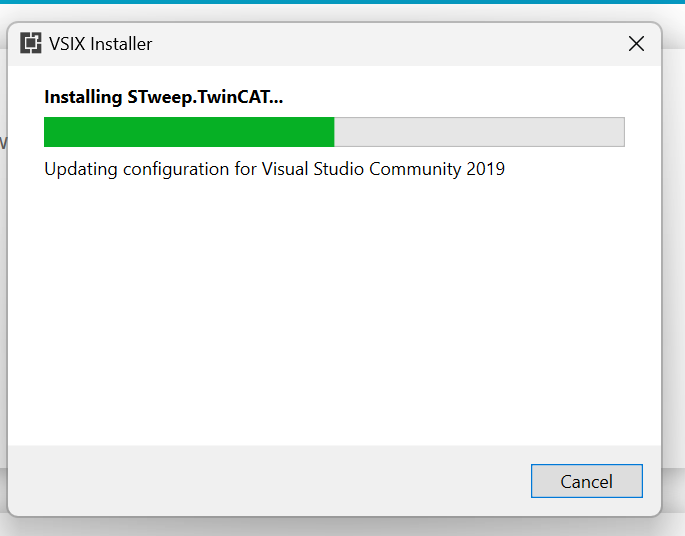
Task: Click the word "for" in the status message
Action: coord(245,169)
